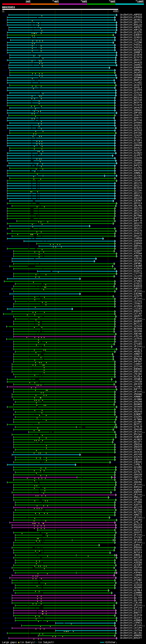Click the white query sequence bar

(60, 10)
